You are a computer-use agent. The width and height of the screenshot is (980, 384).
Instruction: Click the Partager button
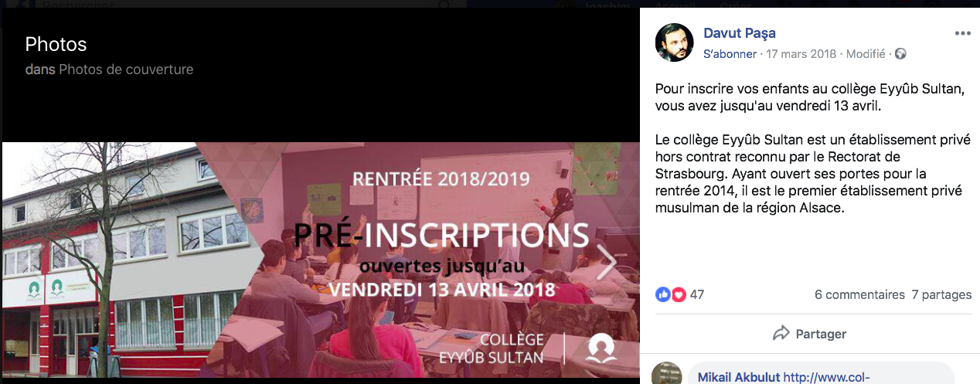pos(810,334)
